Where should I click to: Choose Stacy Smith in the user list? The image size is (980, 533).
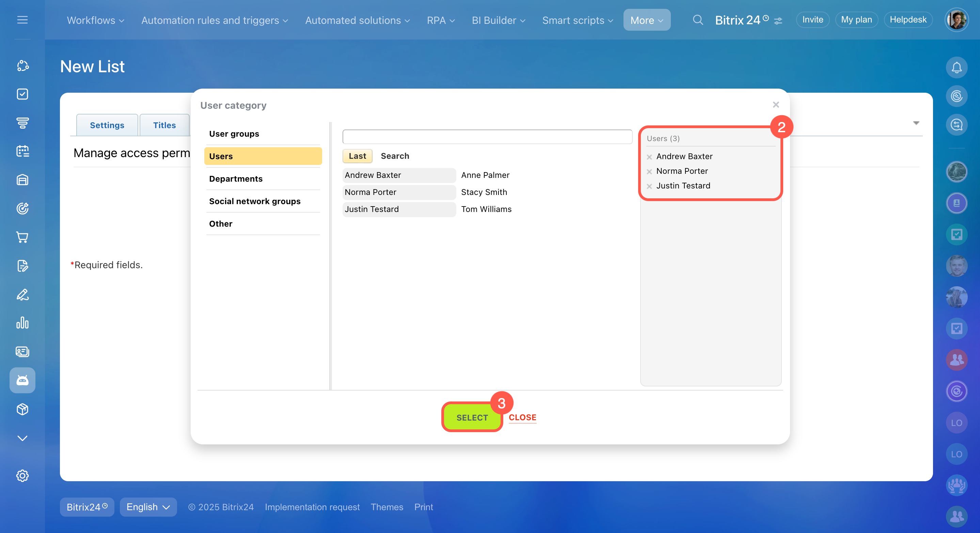484,192
